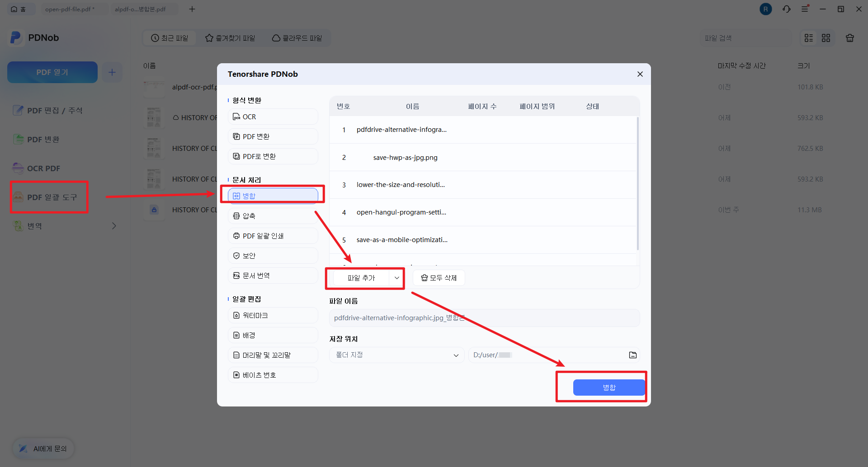Click the D:/user/ save path field
Viewport: 868px width, 467px height.
(554, 355)
